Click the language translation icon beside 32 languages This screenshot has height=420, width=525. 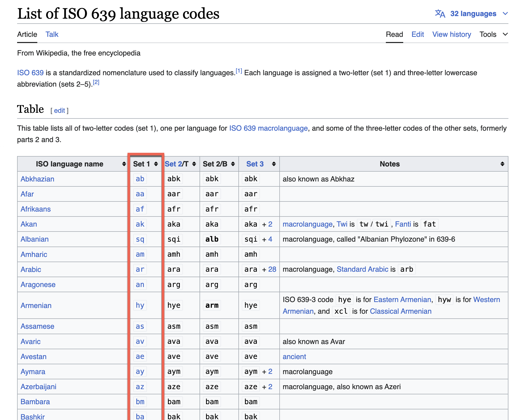(441, 14)
